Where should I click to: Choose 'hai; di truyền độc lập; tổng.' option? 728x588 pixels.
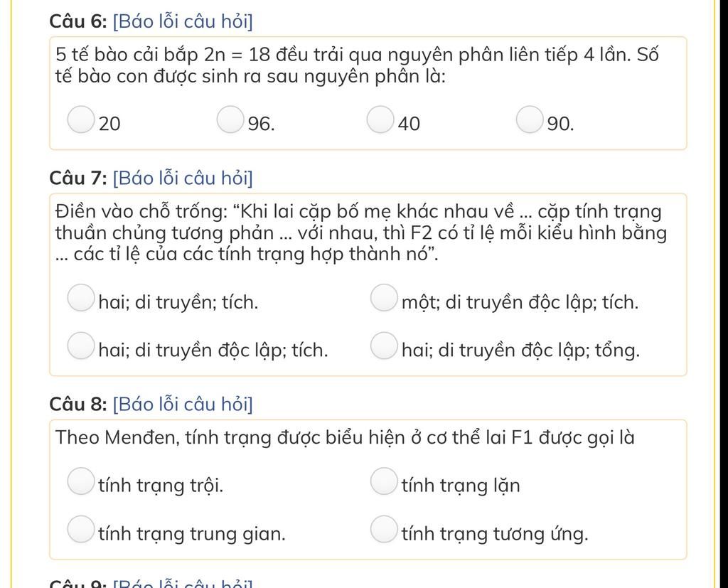pyautogui.click(x=384, y=346)
